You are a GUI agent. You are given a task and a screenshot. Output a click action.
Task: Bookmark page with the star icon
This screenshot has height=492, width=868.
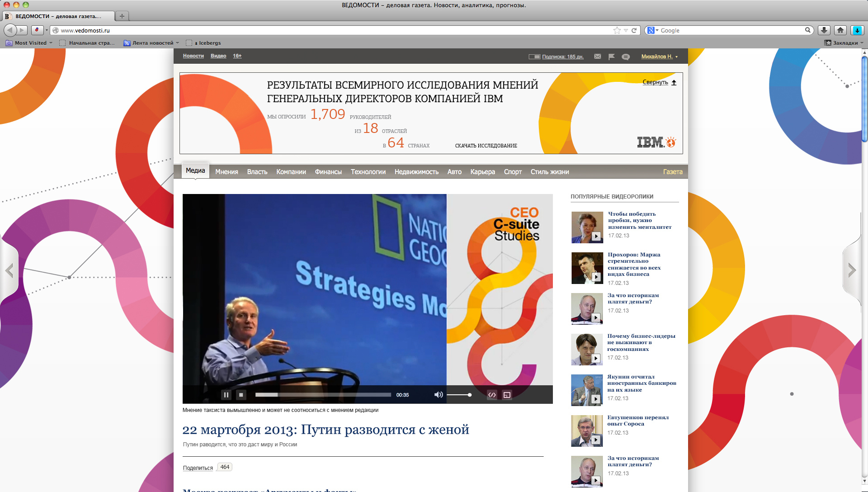point(617,30)
